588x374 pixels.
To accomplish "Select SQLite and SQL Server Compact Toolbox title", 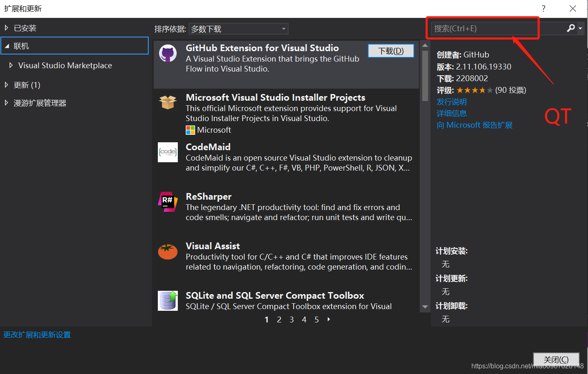I will tap(275, 295).
